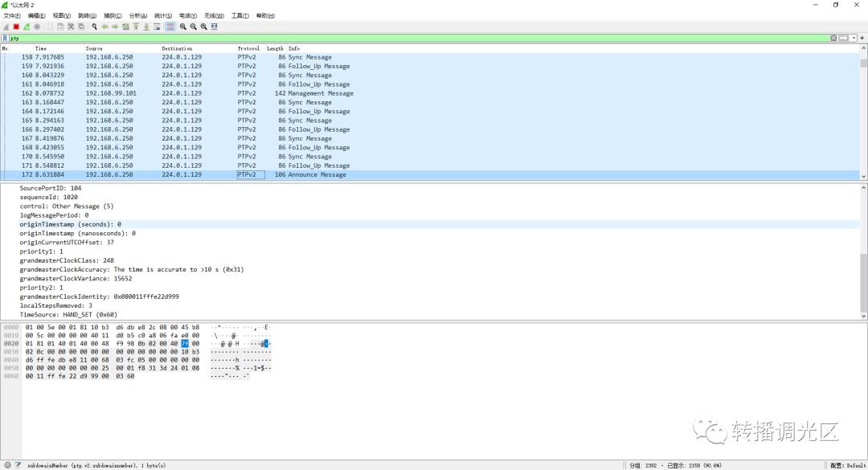
Task: Open the capture options icon
Action: point(37,27)
